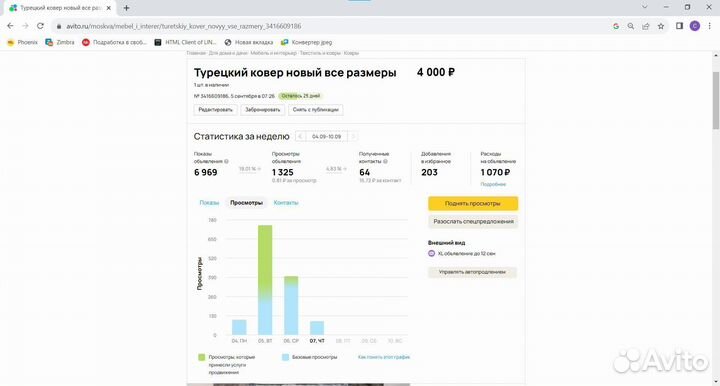The width and height of the screenshot is (720, 386).
Task: Click the Редактировать button
Action: [215, 110]
